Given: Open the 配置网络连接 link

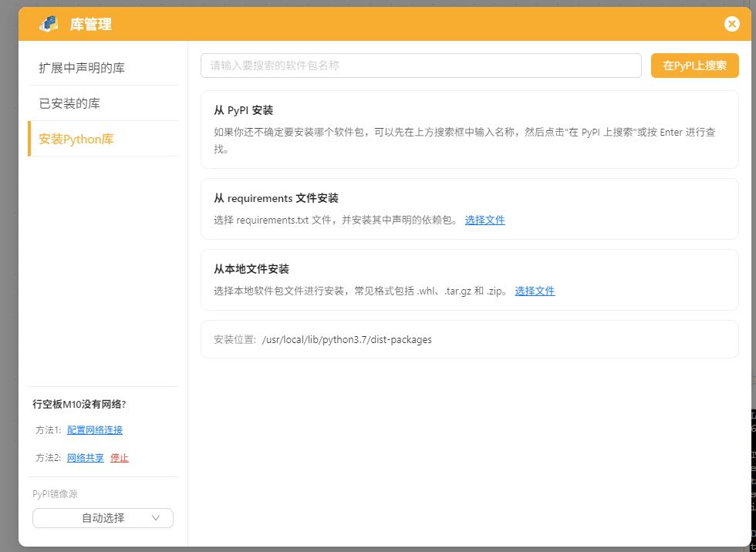Looking at the screenshot, I should pos(95,429).
